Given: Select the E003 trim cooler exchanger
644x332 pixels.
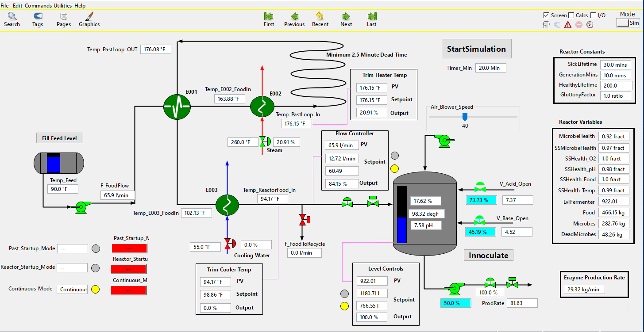Looking at the screenshot, I should tap(227, 205).
